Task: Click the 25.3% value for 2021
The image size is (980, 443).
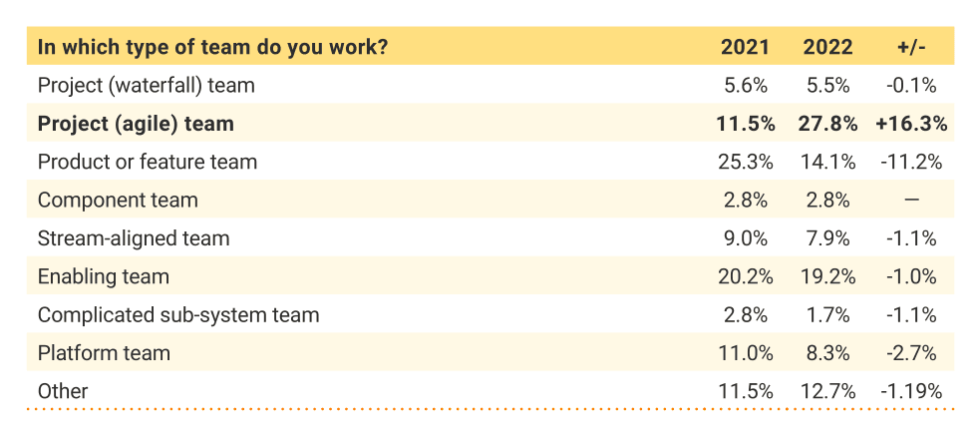Action: (745, 162)
